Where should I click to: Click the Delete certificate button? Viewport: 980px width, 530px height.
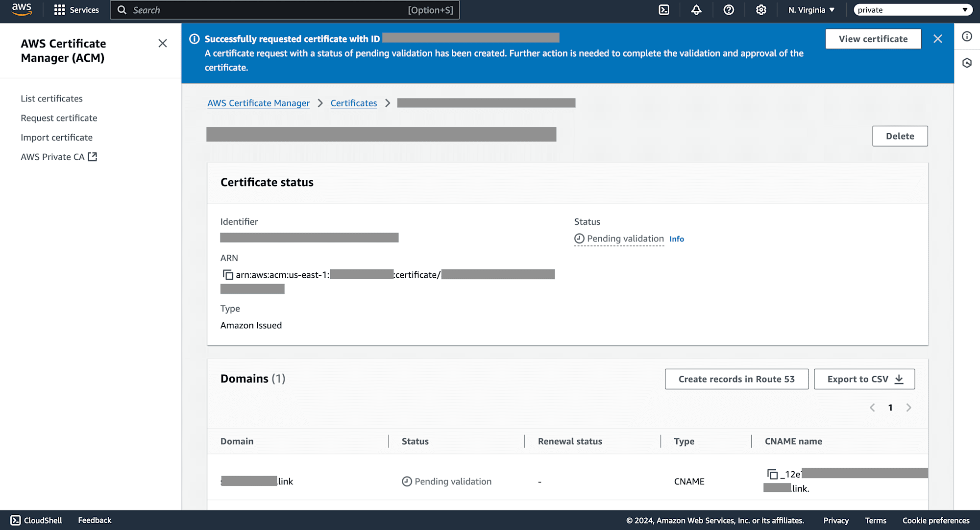[900, 136]
